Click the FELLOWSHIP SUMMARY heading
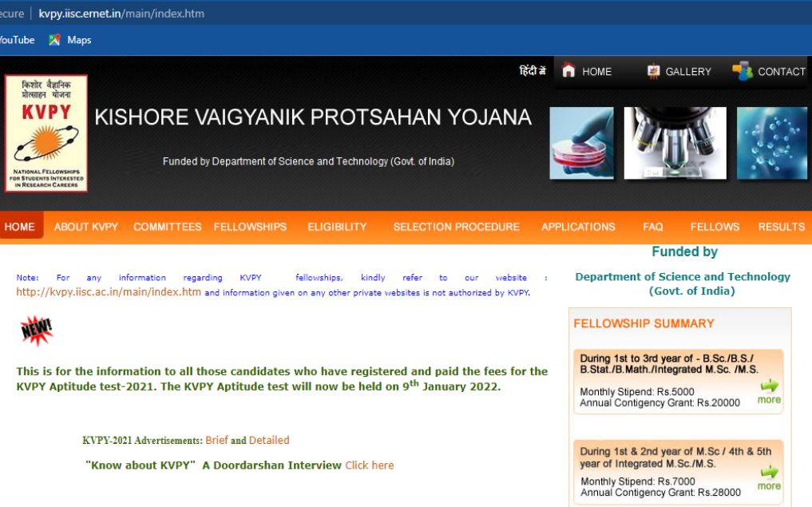The width and height of the screenshot is (812, 507). coord(644,323)
